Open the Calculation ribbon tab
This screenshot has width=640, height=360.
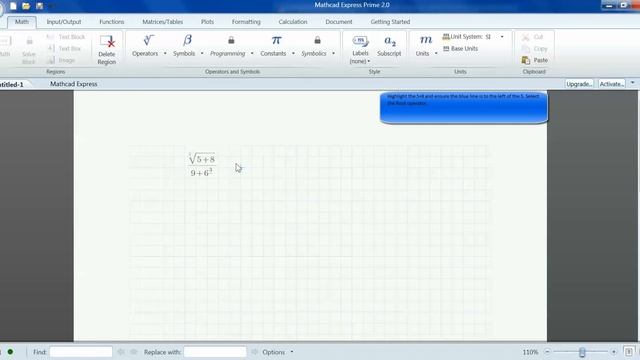(x=293, y=22)
